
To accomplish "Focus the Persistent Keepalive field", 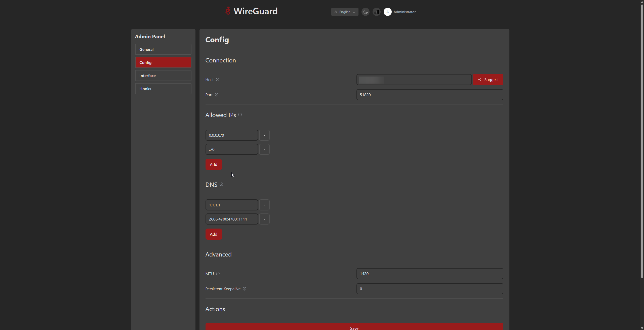I will [x=430, y=289].
